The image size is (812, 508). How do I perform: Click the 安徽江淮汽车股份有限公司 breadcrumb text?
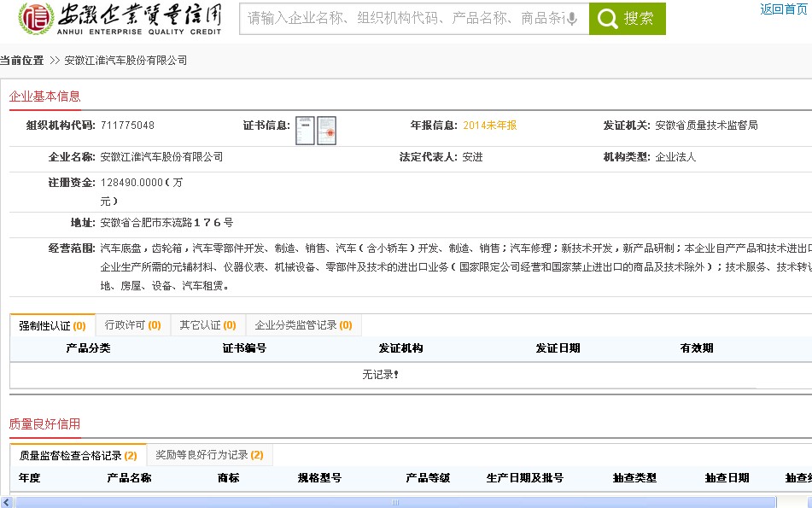(x=126, y=61)
